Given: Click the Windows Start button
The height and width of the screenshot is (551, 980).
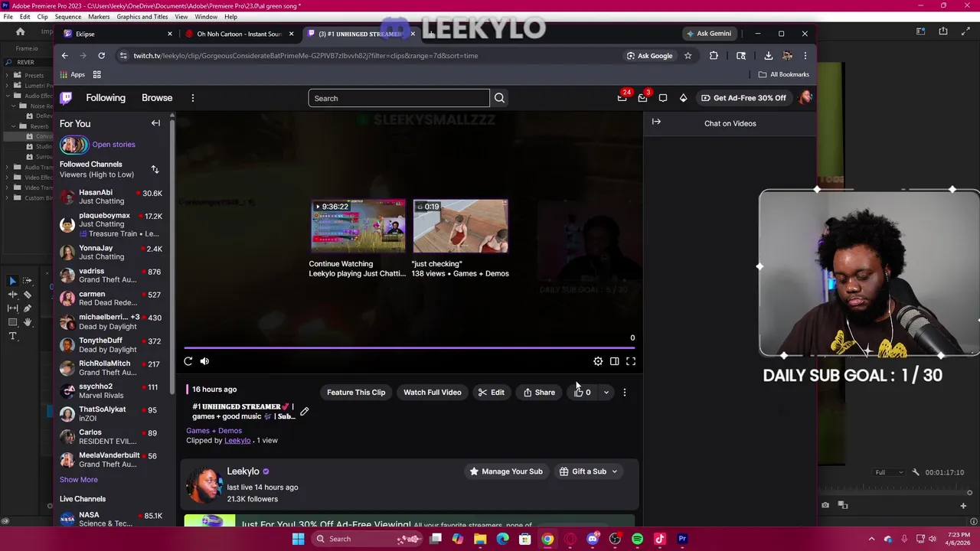Looking at the screenshot, I should (298, 539).
